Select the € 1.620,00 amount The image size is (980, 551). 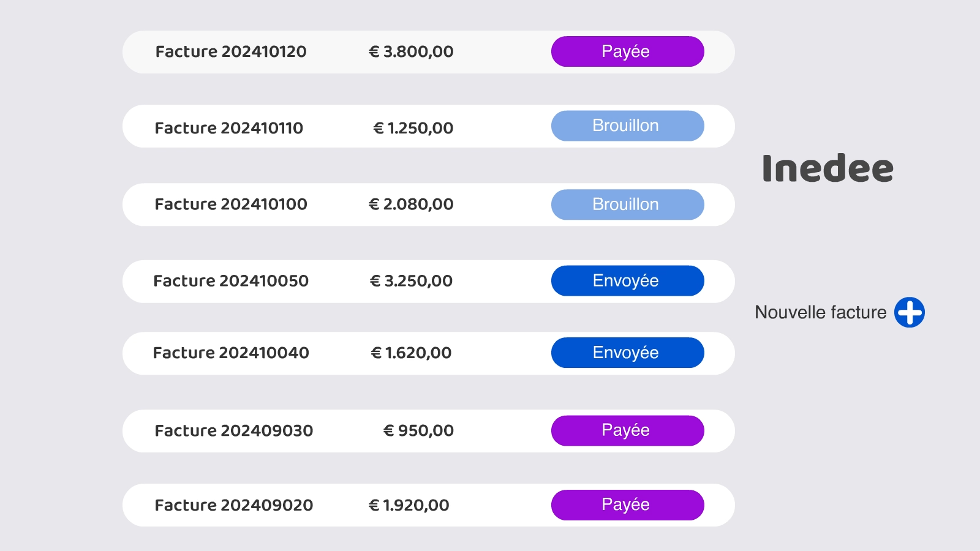[411, 353]
